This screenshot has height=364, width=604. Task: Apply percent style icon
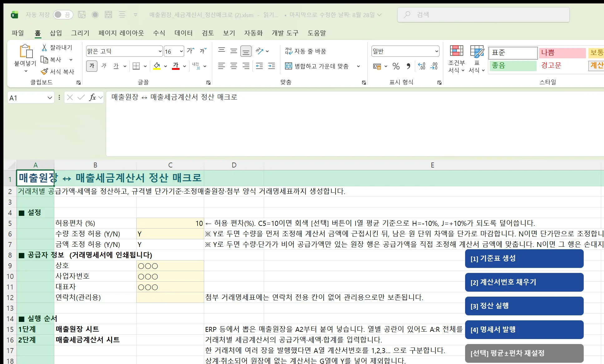point(396,66)
